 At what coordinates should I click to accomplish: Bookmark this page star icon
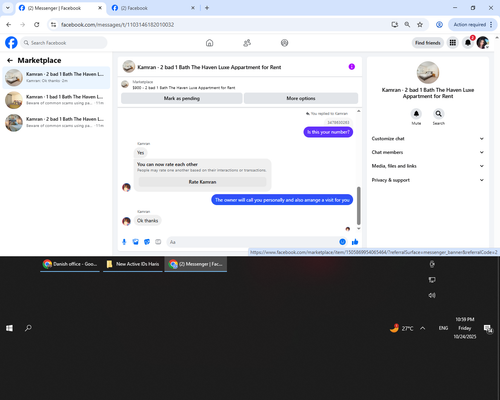point(420,24)
